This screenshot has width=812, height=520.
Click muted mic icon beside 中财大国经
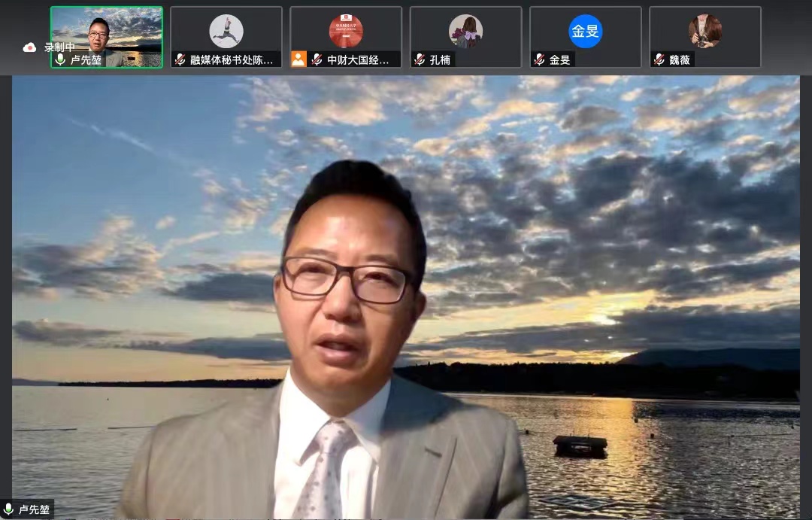click(x=317, y=59)
